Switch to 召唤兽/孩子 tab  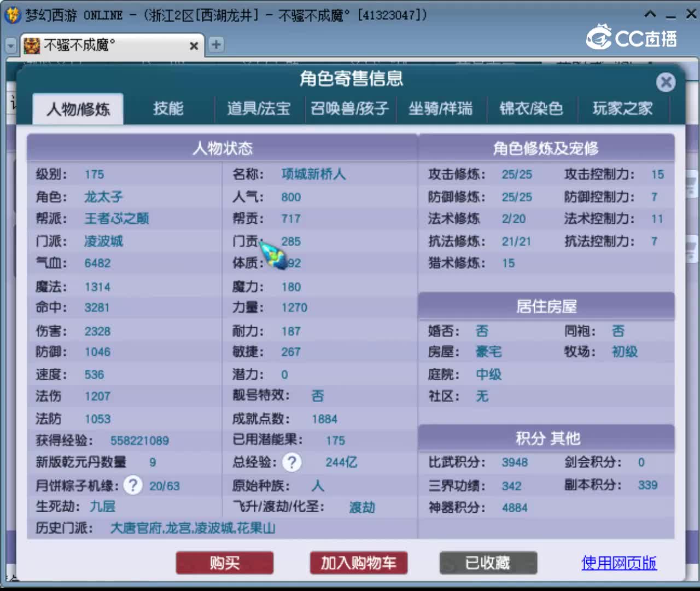pyautogui.click(x=350, y=108)
